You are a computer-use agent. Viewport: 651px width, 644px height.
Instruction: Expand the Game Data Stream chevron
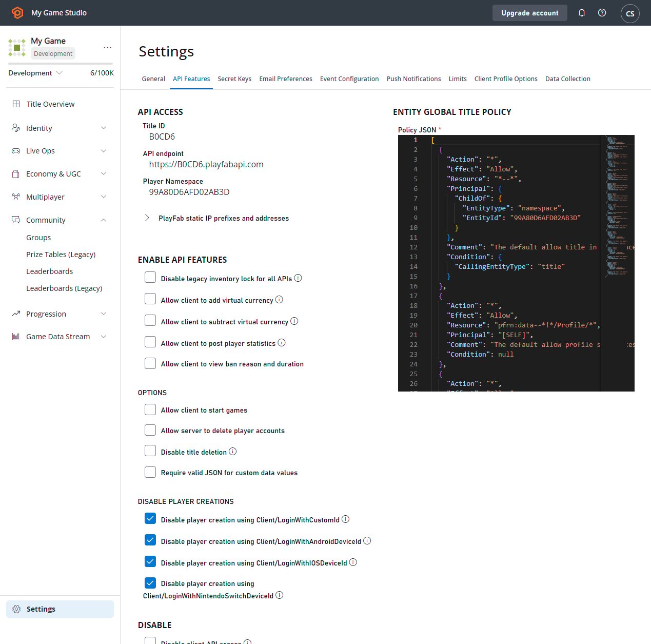(104, 337)
